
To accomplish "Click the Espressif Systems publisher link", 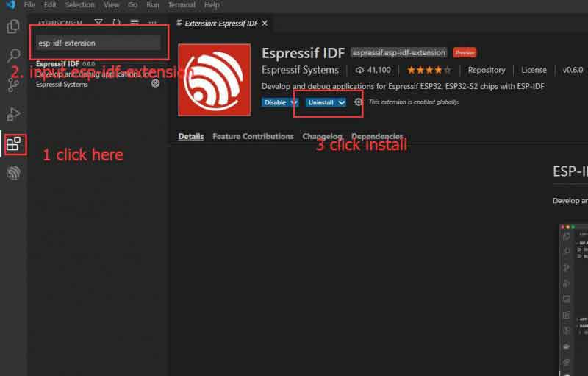I will click(x=300, y=70).
